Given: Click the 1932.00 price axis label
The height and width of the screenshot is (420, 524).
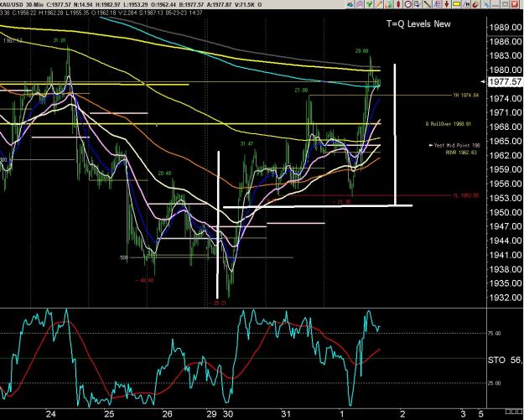Looking at the screenshot, I should pos(506,298).
